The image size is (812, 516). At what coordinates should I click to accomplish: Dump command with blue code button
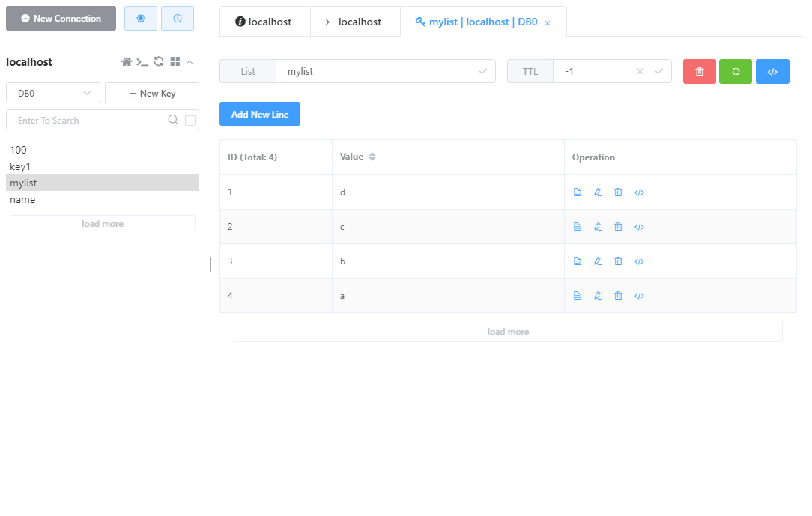tap(772, 71)
